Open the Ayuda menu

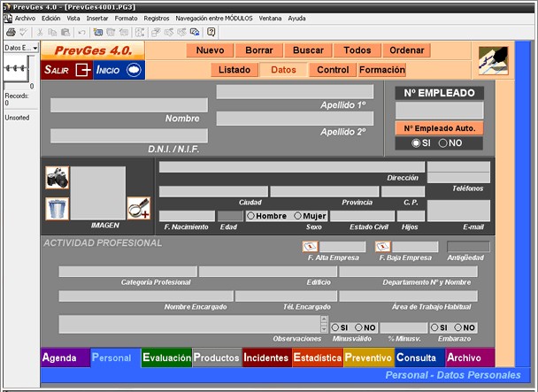pyautogui.click(x=296, y=19)
